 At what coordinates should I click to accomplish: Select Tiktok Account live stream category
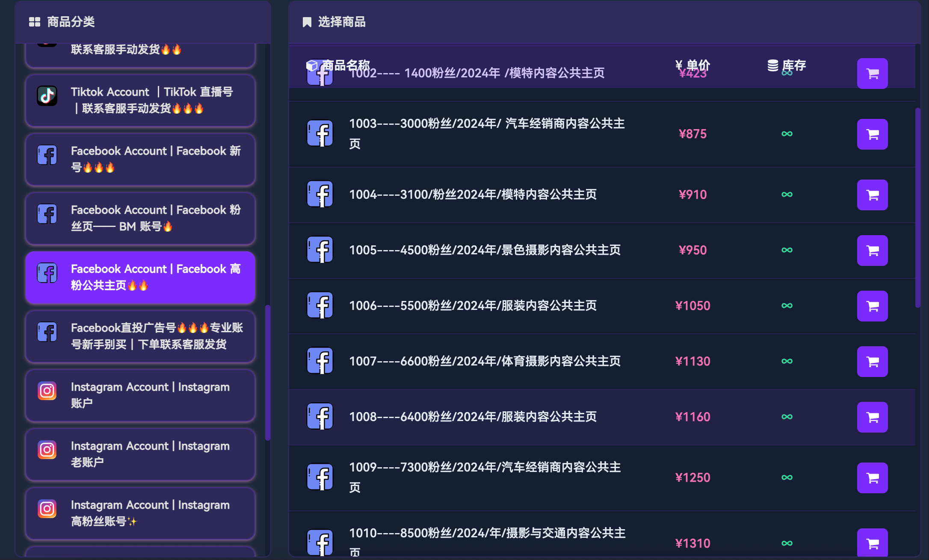[x=140, y=100]
